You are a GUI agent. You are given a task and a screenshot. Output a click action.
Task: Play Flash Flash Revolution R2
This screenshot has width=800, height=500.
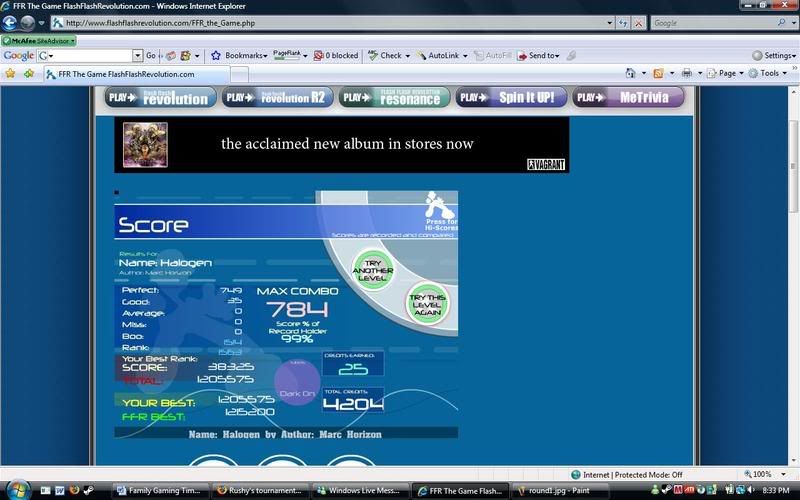point(275,97)
